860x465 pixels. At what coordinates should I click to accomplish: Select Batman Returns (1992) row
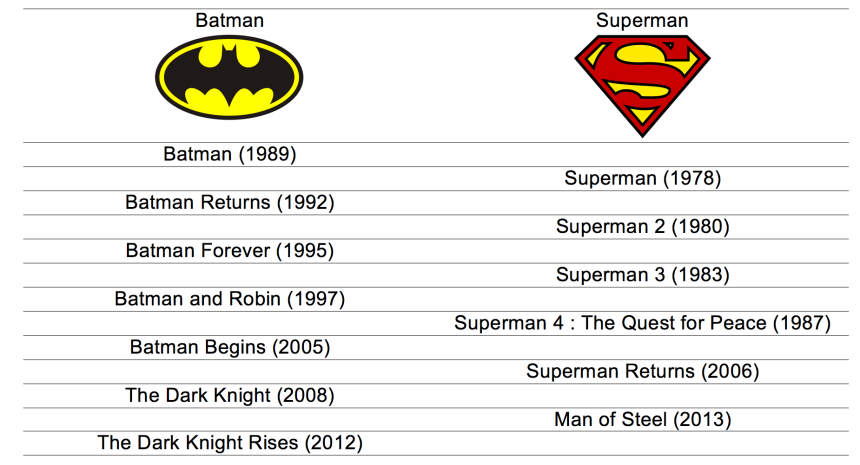click(229, 202)
